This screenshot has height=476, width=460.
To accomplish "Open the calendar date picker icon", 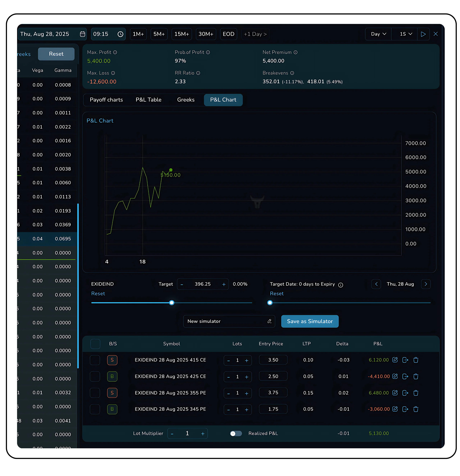I will click(82, 34).
